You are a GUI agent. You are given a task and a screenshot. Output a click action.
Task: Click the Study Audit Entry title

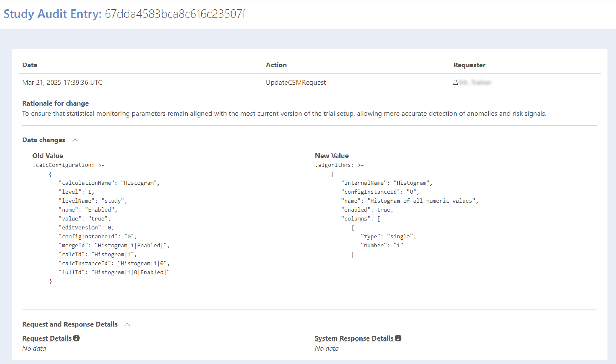click(53, 14)
